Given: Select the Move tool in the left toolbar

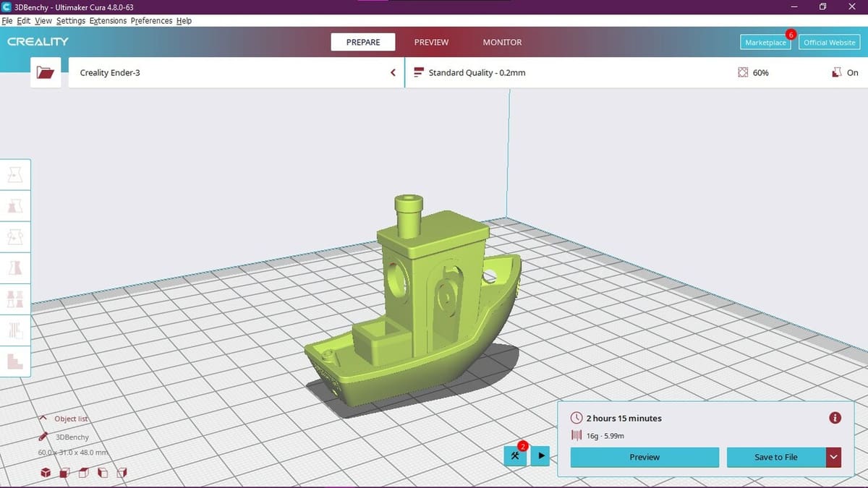Looking at the screenshot, I should point(15,174).
